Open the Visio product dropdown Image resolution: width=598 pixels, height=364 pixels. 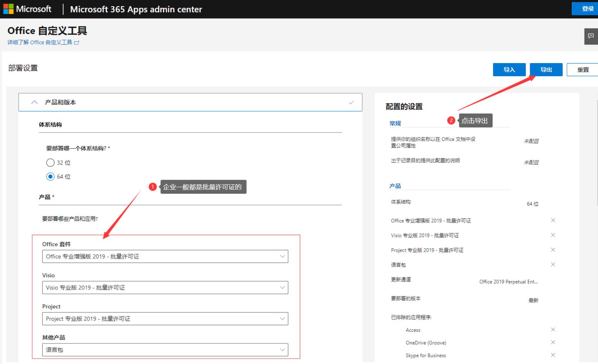tap(165, 287)
